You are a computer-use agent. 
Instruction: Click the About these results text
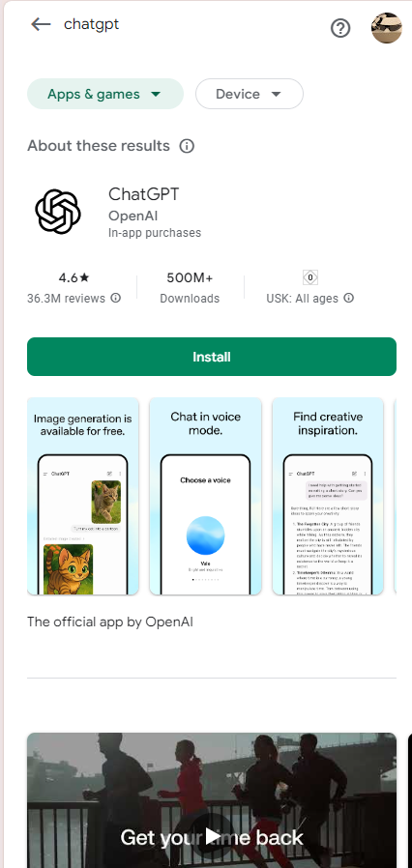(99, 146)
